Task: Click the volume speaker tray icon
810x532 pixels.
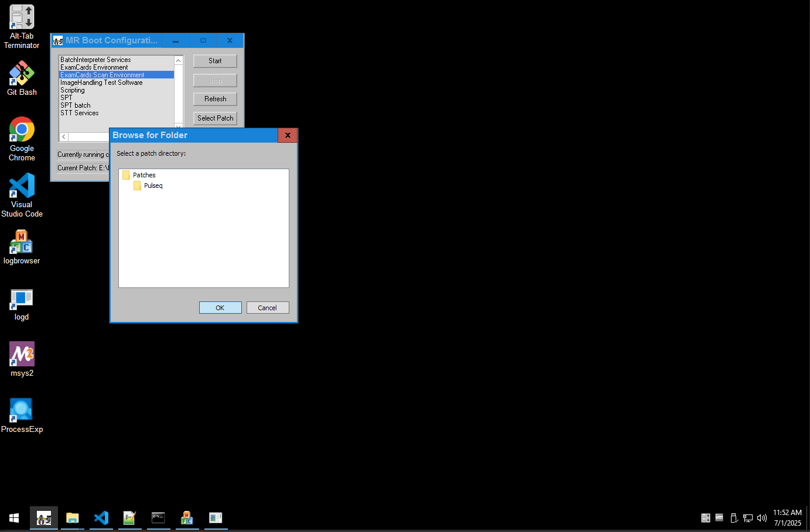Action: (x=762, y=518)
